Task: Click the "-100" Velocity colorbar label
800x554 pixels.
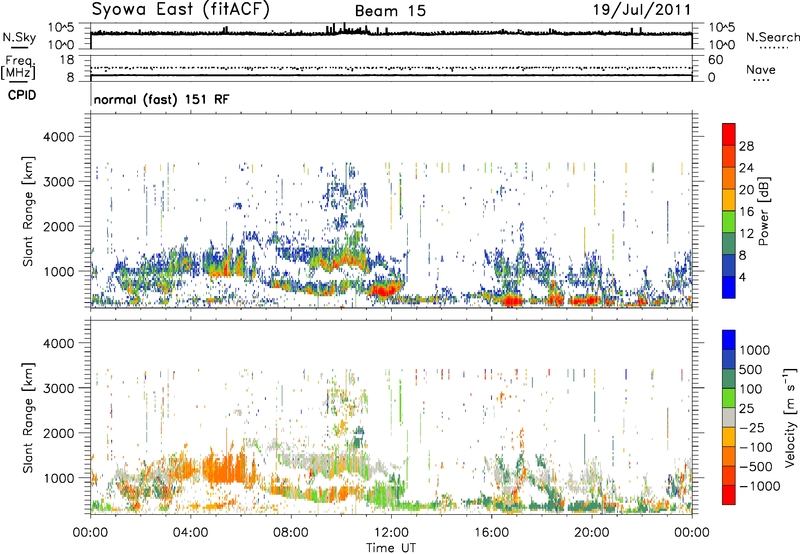Action: [x=756, y=447]
